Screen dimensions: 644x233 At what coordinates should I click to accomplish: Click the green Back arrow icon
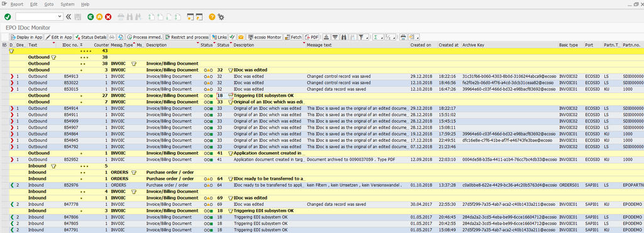pos(91,17)
